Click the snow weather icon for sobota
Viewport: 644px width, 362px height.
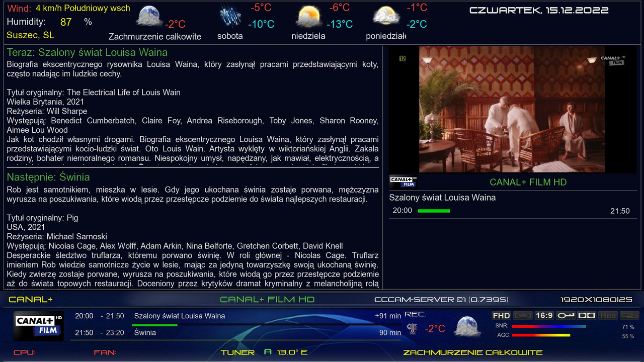coord(230,15)
